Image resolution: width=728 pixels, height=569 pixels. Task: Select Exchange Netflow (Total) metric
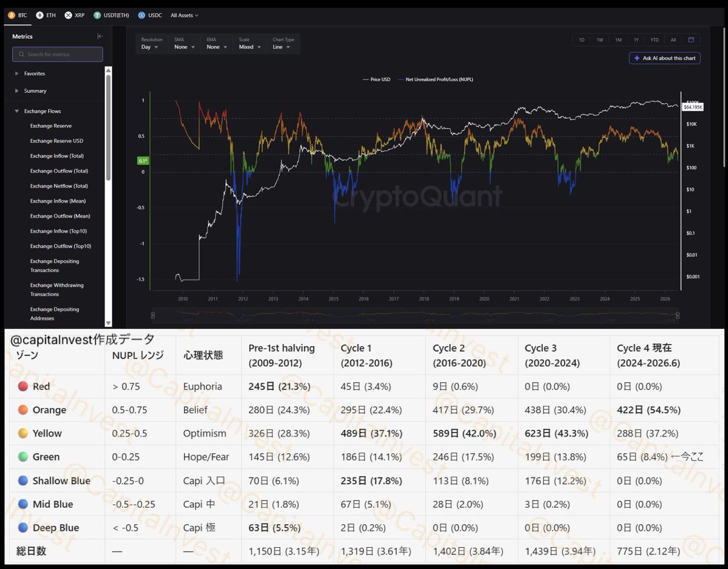click(x=59, y=186)
